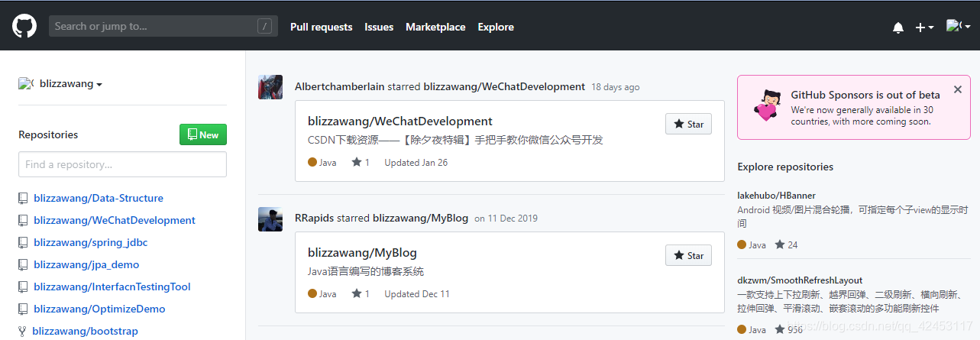Click Updated Jan 26 text on WeChatDevelopment card
980x340 pixels.
pos(416,162)
